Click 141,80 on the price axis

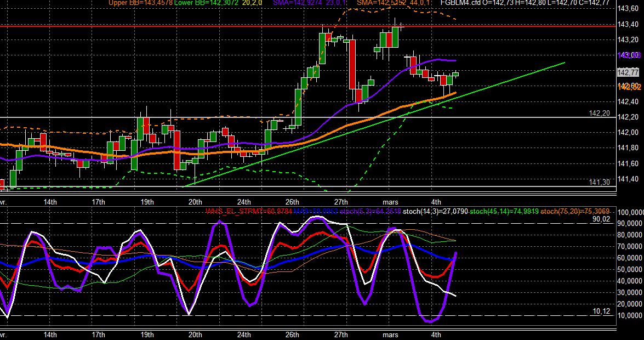tap(628, 148)
